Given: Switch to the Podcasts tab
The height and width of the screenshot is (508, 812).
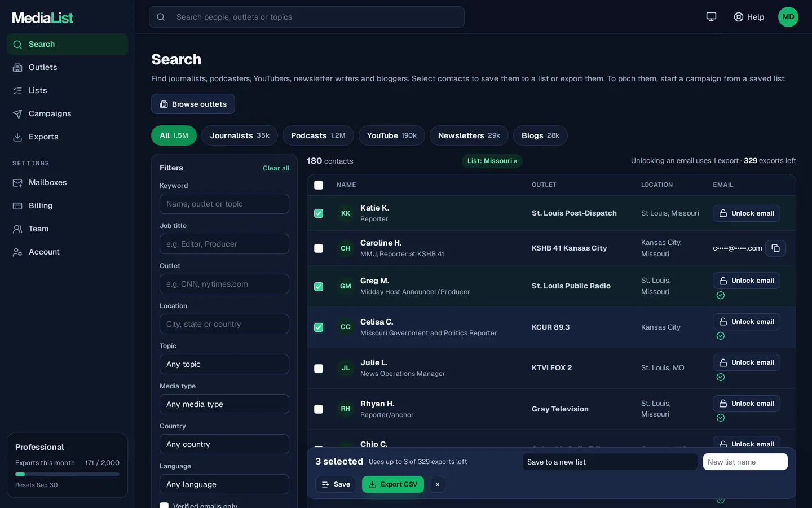Looking at the screenshot, I should pyautogui.click(x=318, y=135).
